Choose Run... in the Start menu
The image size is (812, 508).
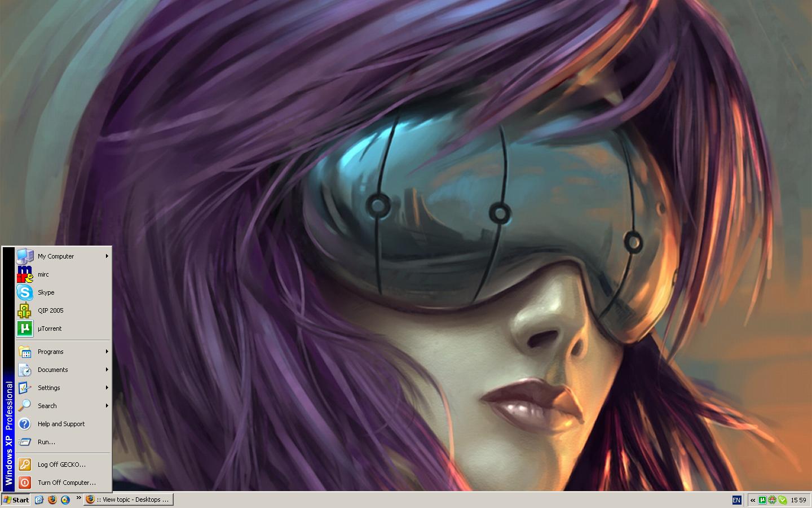click(63, 442)
